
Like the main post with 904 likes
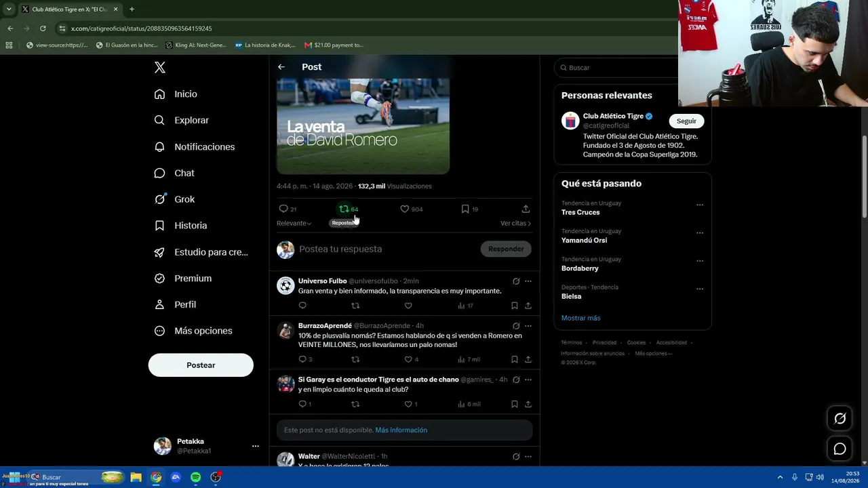411,209
